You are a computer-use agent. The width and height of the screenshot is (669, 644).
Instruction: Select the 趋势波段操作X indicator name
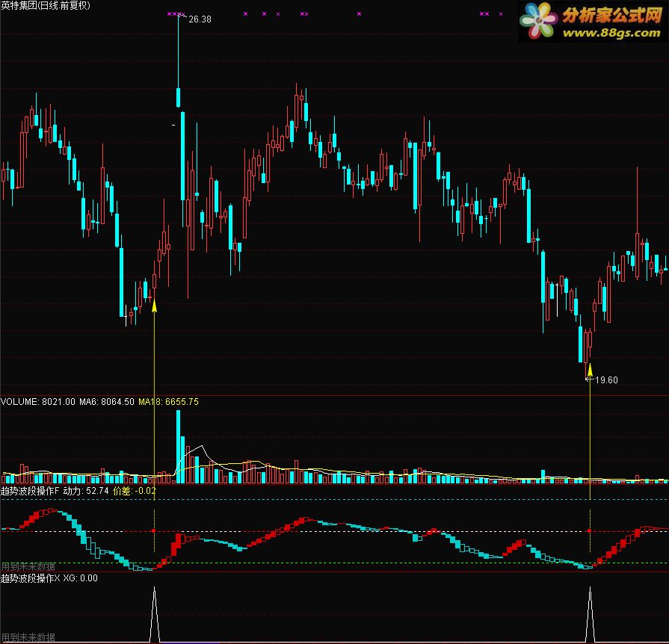tap(31, 578)
